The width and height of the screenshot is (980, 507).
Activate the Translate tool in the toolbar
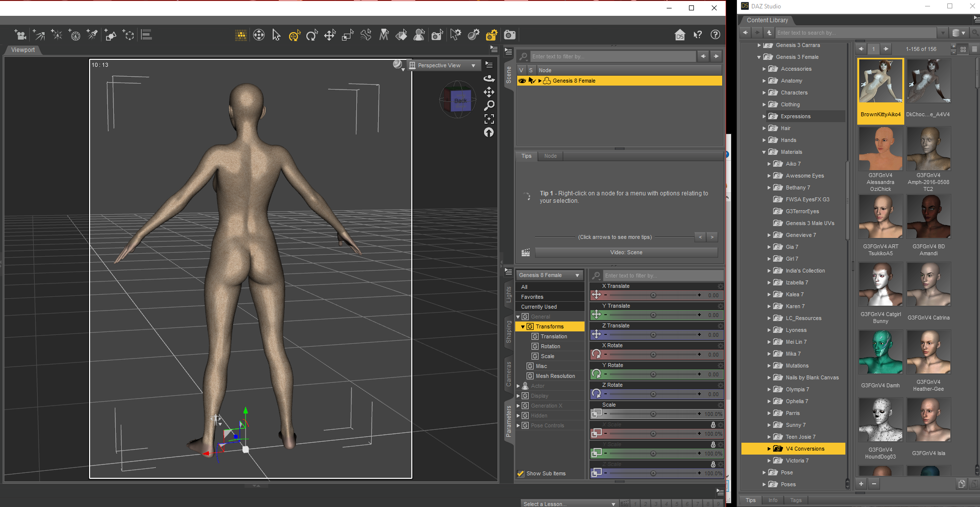click(x=330, y=35)
